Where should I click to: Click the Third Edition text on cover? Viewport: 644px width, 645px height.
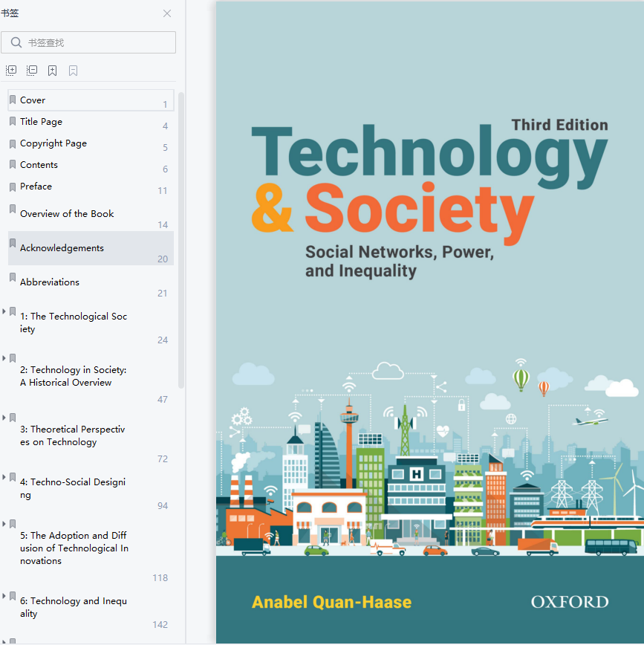(560, 125)
